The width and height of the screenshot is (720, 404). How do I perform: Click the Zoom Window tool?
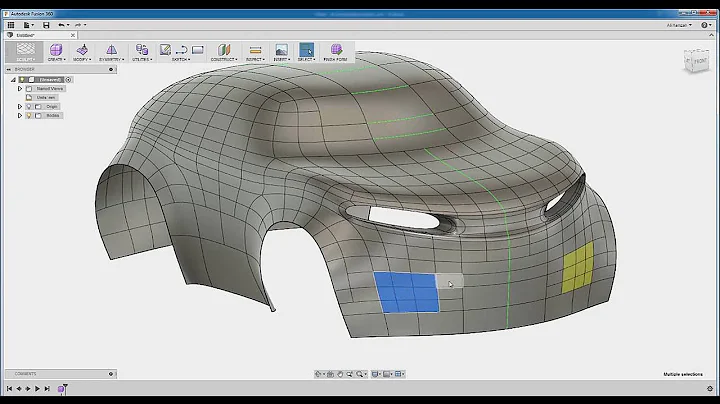350,374
